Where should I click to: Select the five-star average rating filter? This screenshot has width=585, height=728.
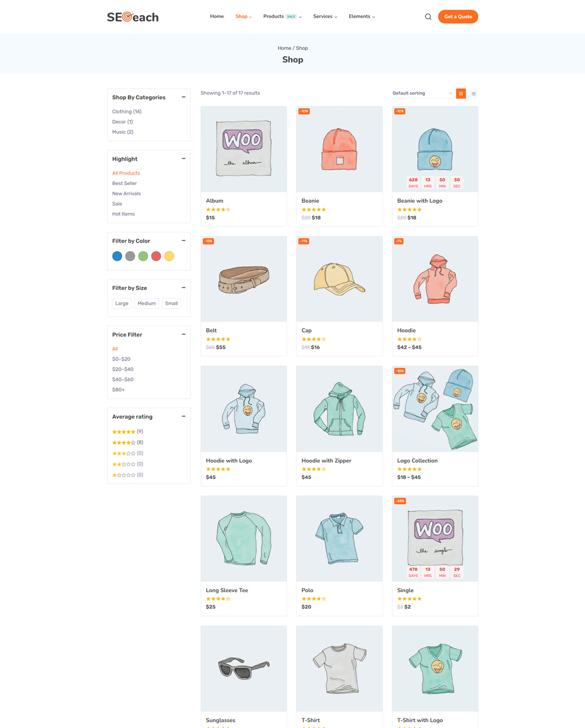(x=127, y=432)
